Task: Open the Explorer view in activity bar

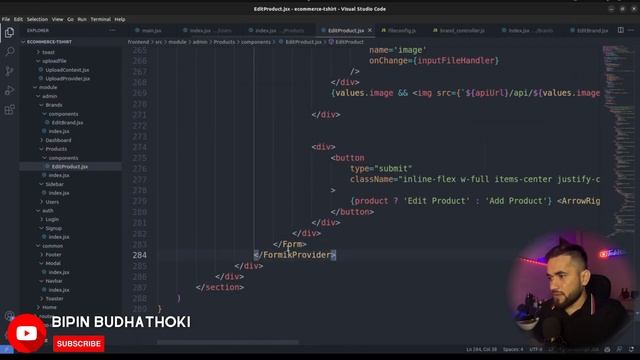Action: [x=9, y=32]
